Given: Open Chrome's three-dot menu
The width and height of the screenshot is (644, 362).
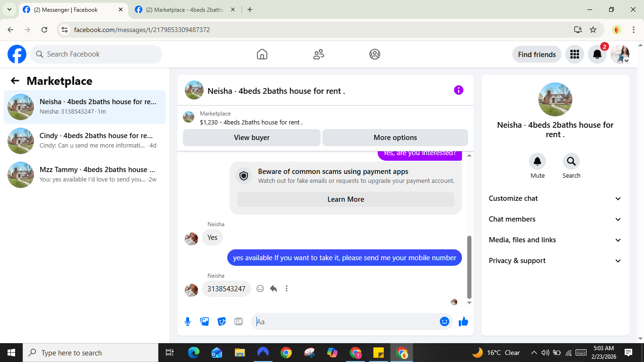Looking at the screenshot, I should (x=634, y=30).
